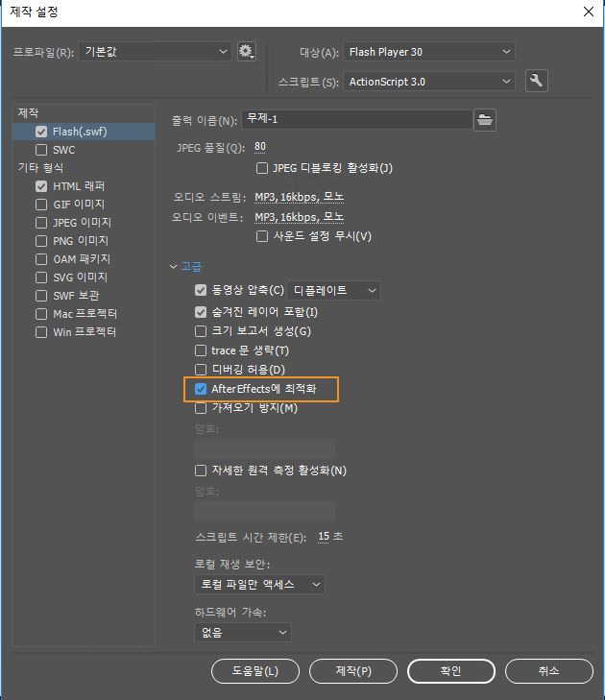Enable the SWC publish checkbox
The image size is (605, 700).
click(41, 150)
